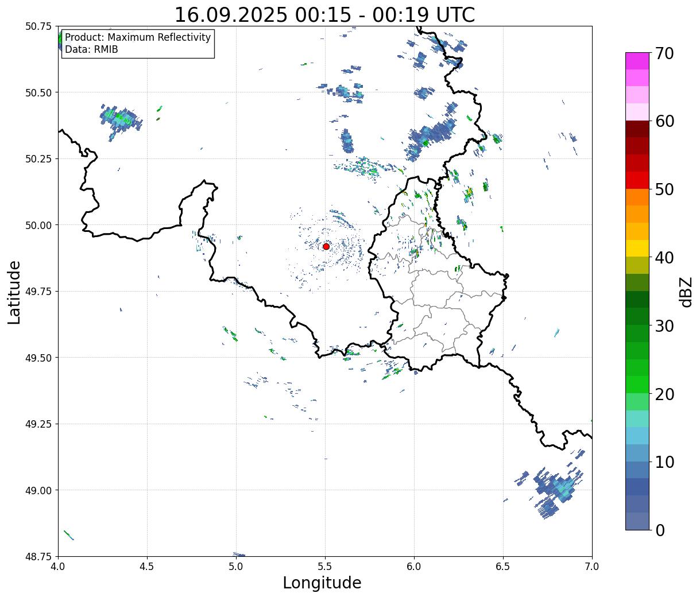Click the colorbar tick label 0
Image resolution: width=700 pixels, height=597 pixels.
(660, 530)
